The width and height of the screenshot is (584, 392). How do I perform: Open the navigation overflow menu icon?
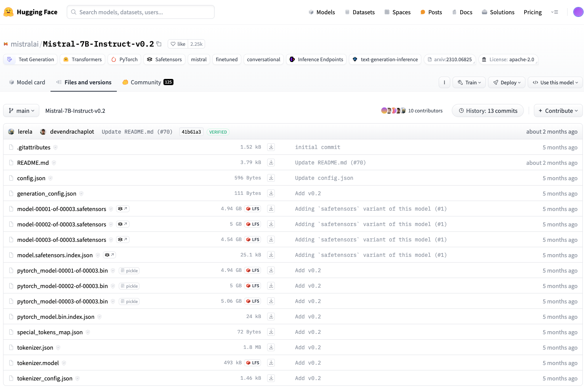(x=555, y=12)
